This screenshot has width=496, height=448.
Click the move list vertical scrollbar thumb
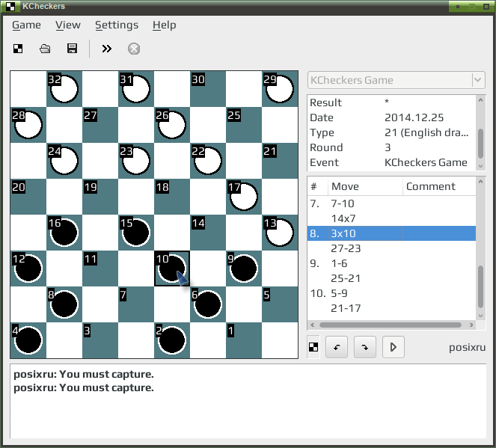pyautogui.click(x=480, y=286)
